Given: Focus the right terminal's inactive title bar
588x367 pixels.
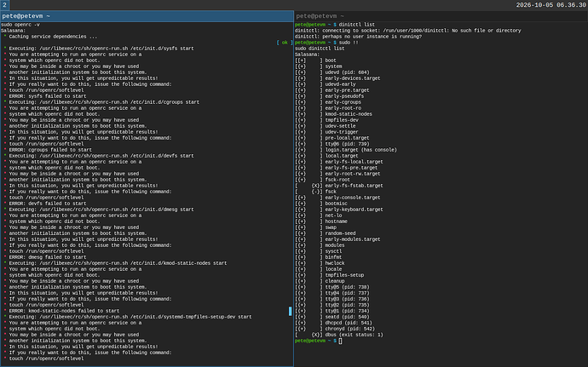Looking at the screenshot, I should (441, 16).
